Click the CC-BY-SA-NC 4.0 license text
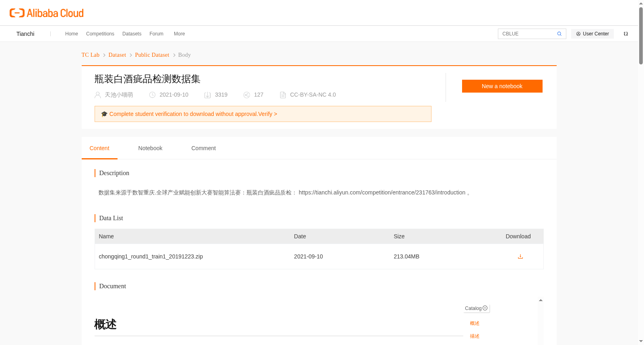Screen dimensions: 644x345 click(313, 95)
